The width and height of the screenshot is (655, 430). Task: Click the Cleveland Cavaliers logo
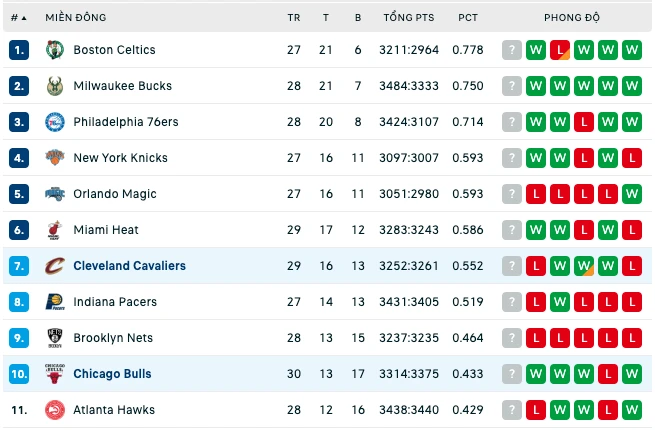[x=55, y=266]
